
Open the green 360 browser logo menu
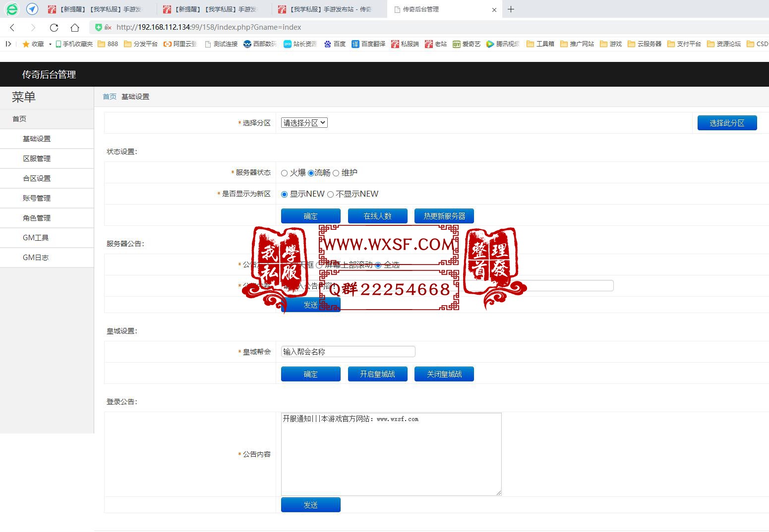[12, 9]
